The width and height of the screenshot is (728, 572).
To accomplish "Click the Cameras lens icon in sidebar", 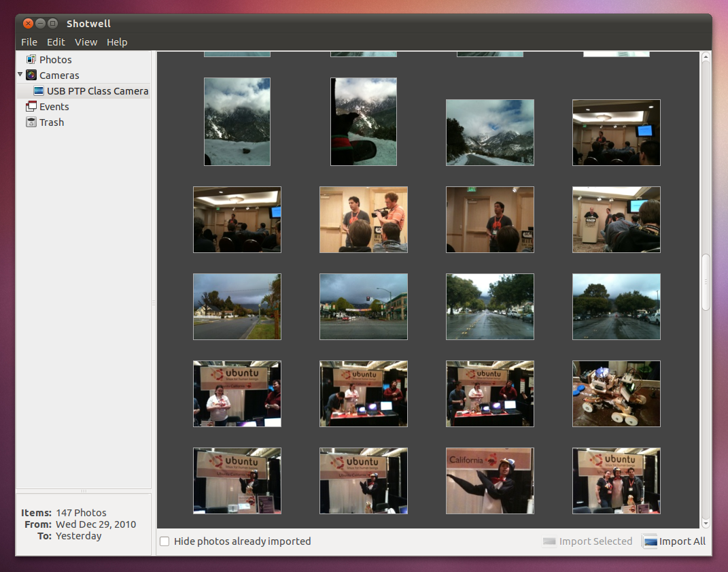I will point(31,75).
